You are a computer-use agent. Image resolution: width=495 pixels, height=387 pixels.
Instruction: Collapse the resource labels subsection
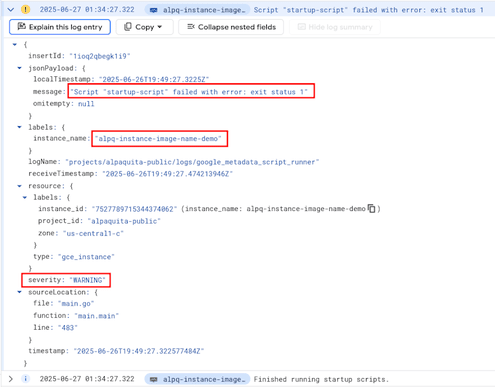25,197
